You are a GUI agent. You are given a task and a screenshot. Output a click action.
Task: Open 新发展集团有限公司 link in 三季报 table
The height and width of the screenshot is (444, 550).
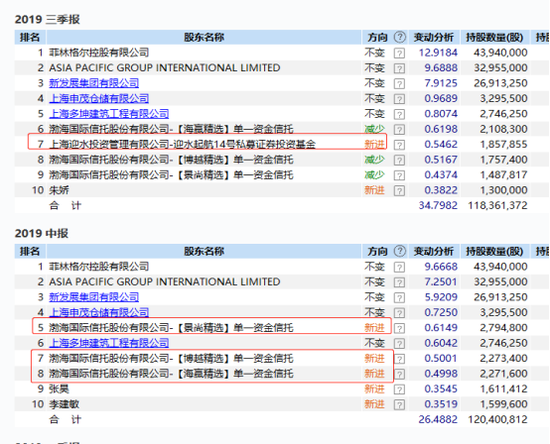pos(94,83)
